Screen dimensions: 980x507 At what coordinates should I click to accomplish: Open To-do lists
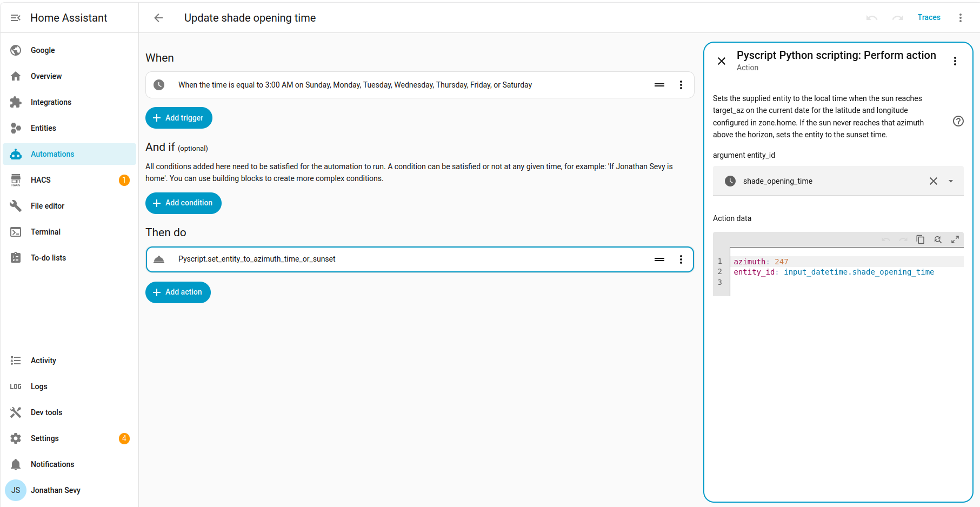(69, 258)
